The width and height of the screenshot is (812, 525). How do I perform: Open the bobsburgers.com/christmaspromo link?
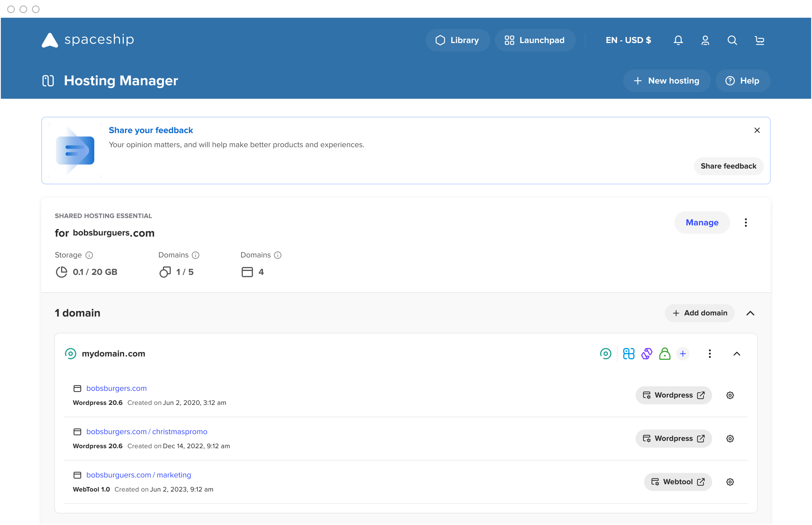pos(147,431)
